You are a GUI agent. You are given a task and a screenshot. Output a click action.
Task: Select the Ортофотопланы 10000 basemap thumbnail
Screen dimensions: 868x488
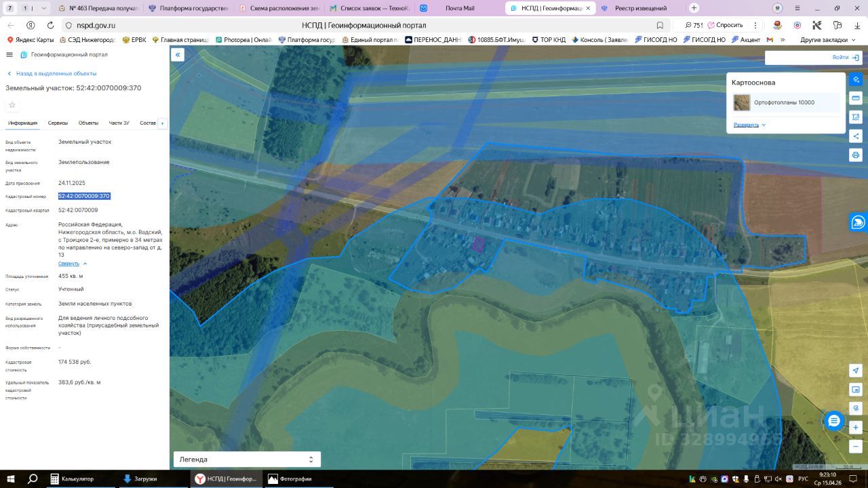[742, 102]
